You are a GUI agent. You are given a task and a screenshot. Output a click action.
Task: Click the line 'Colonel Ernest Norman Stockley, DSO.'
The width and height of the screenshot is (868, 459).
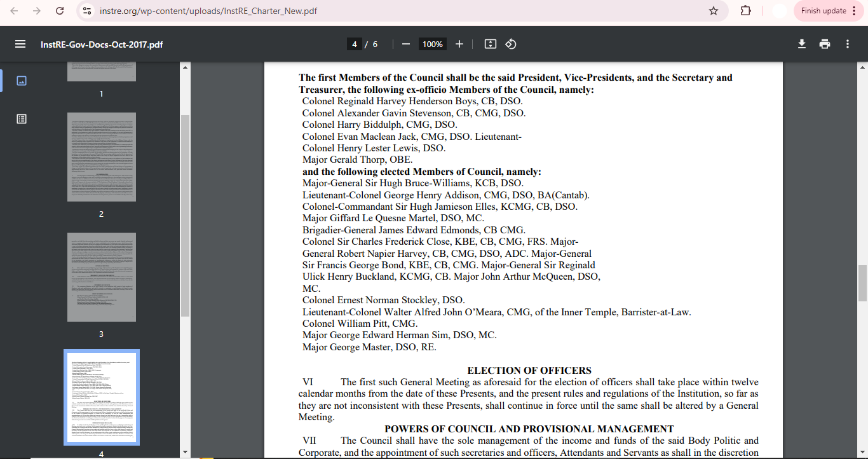click(383, 300)
